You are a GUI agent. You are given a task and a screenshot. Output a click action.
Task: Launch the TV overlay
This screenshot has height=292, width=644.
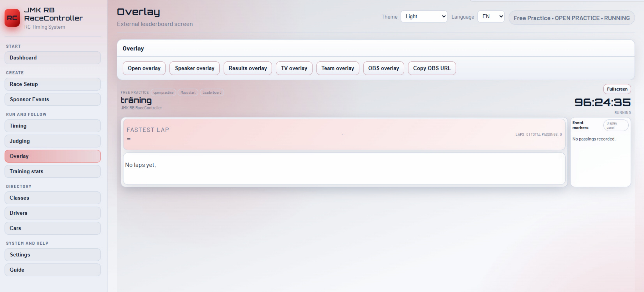[x=294, y=68]
